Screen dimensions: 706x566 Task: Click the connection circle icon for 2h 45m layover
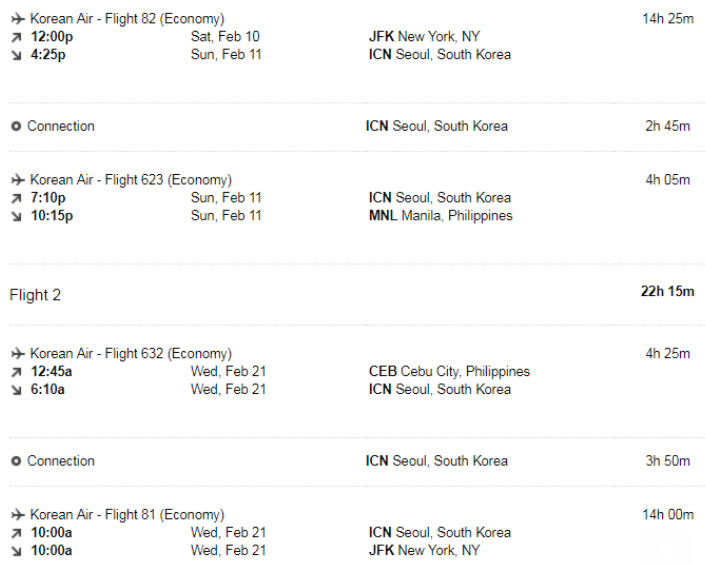[x=16, y=127]
